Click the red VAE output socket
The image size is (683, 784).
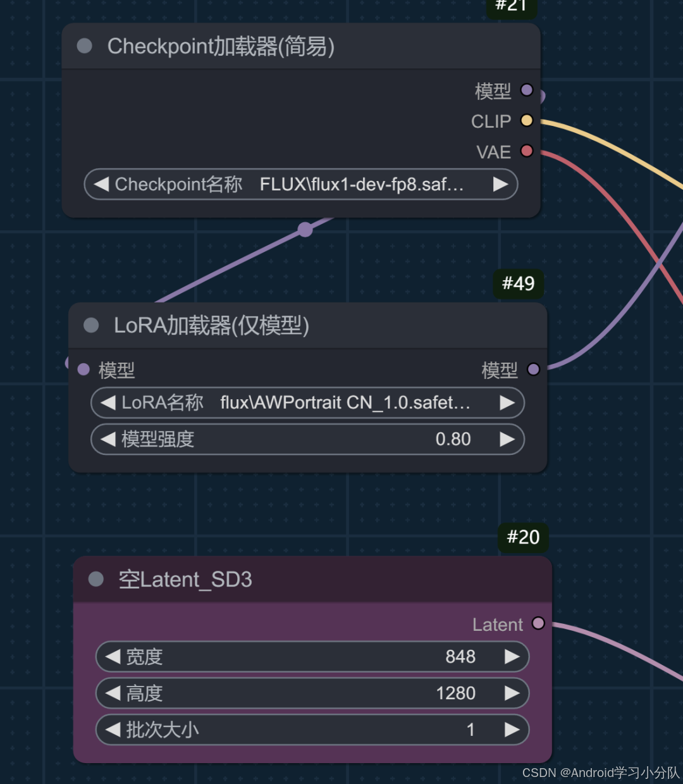coord(527,151)
